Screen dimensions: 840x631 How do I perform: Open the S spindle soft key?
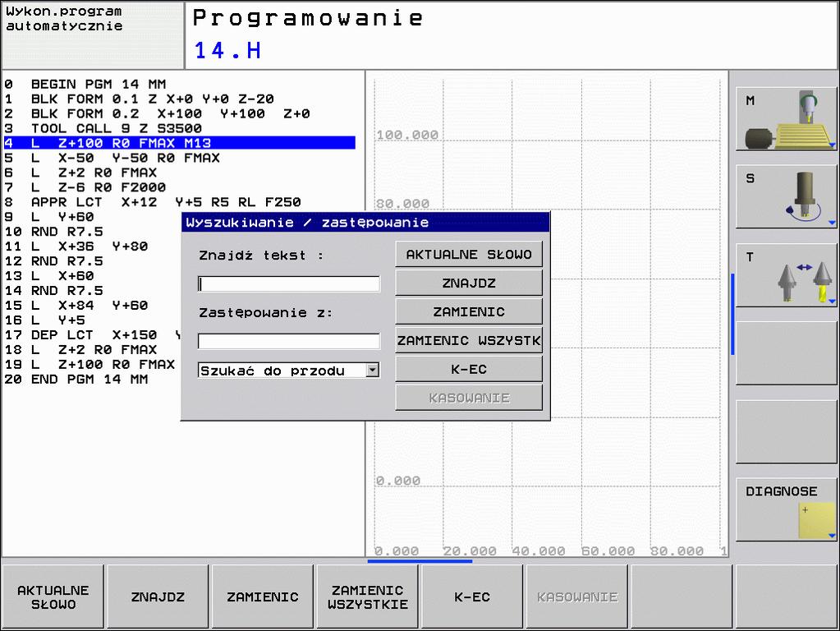pyautogui.click(x=786, y=196)
